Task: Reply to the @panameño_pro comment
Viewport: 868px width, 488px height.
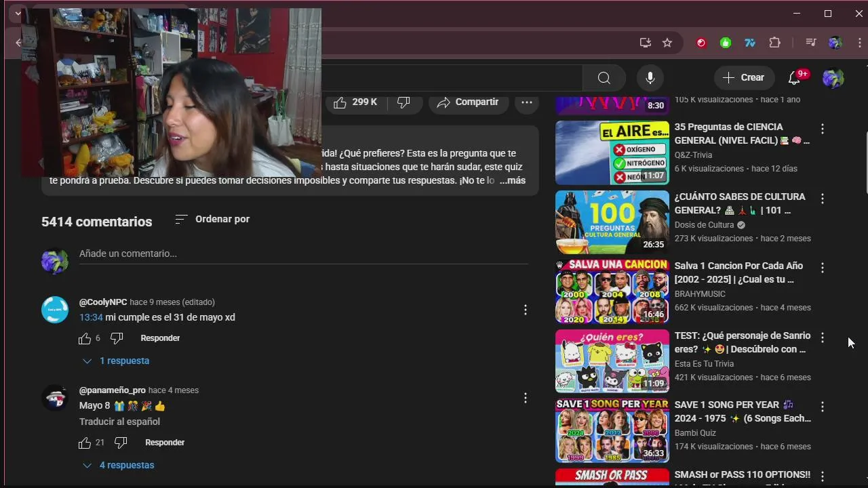Action: coord(165,443)
